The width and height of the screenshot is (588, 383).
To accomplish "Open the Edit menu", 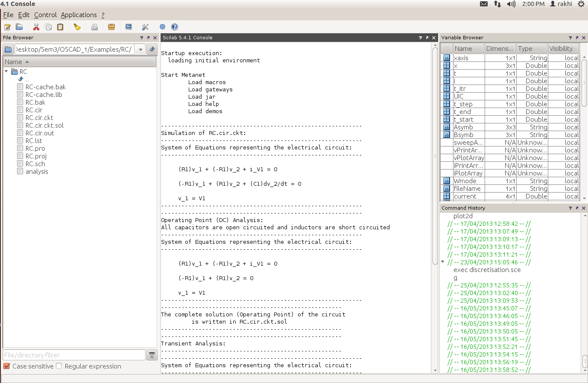I will click(24, 15).
